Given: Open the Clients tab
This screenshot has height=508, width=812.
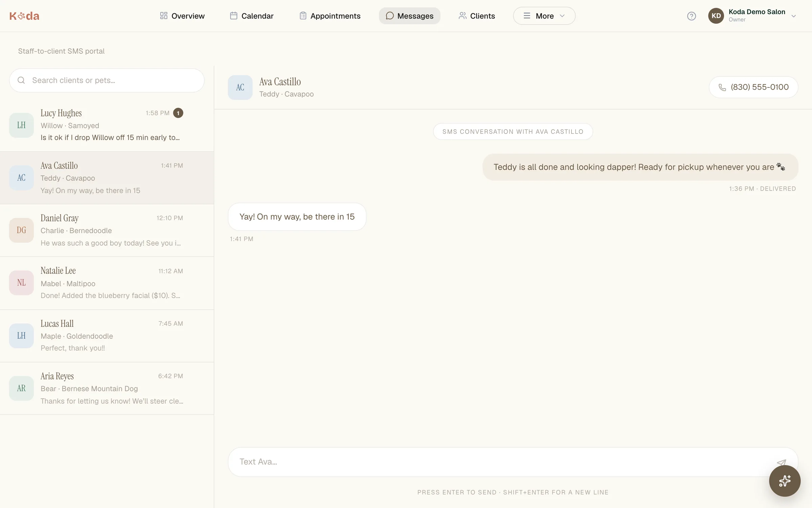Looking at the screenshot, I should [x=477, y=16].
